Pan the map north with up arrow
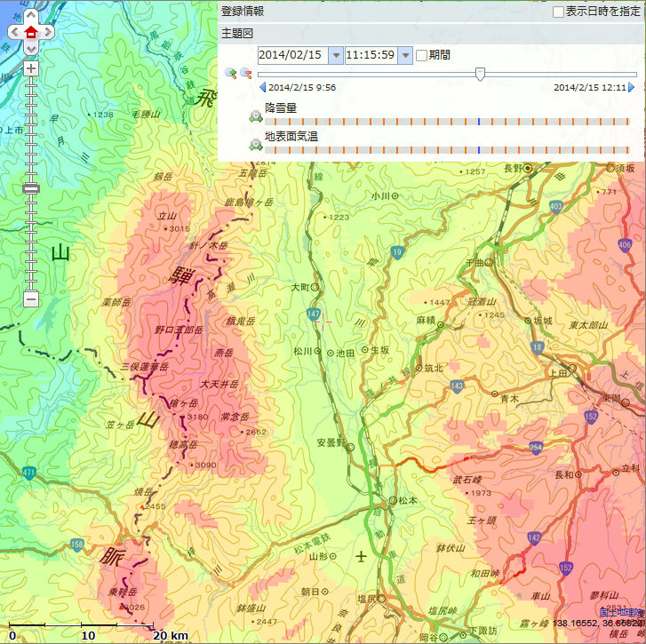 coord(31,17)
